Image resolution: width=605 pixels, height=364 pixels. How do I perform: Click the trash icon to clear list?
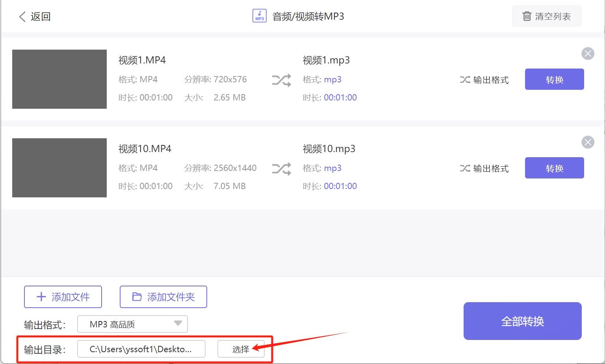click(x=527, y=17)
